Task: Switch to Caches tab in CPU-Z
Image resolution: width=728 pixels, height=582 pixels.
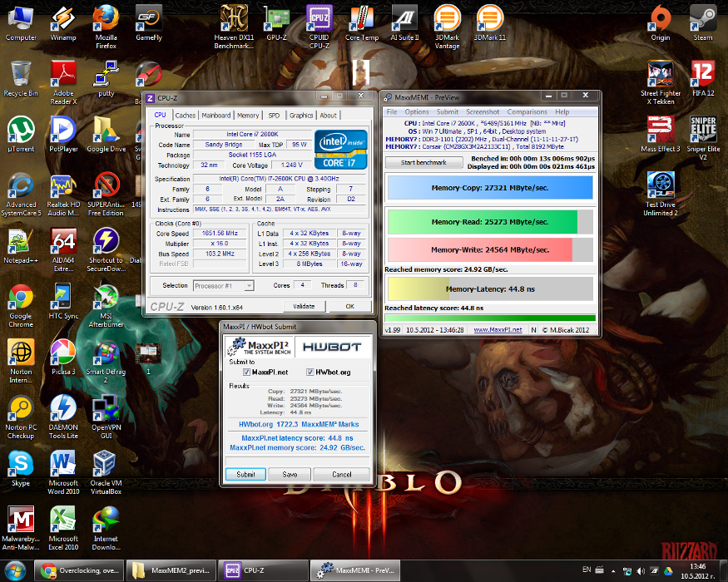Action: pos(186,115)
